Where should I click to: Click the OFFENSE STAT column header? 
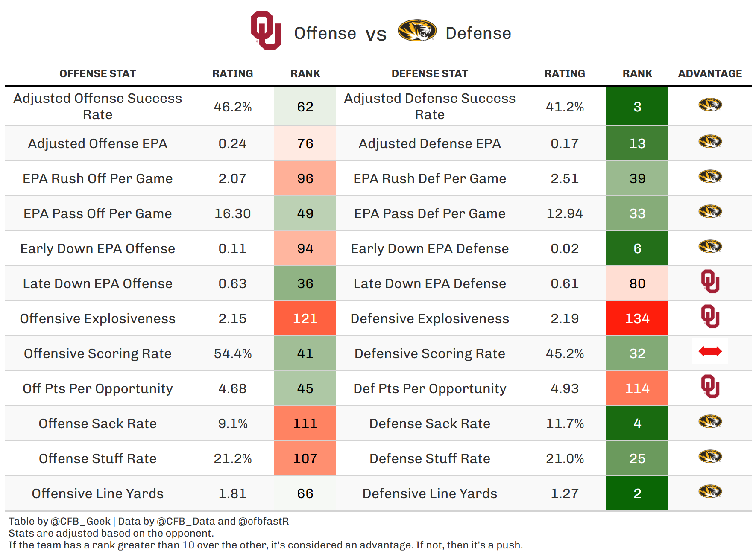point(97,74)
